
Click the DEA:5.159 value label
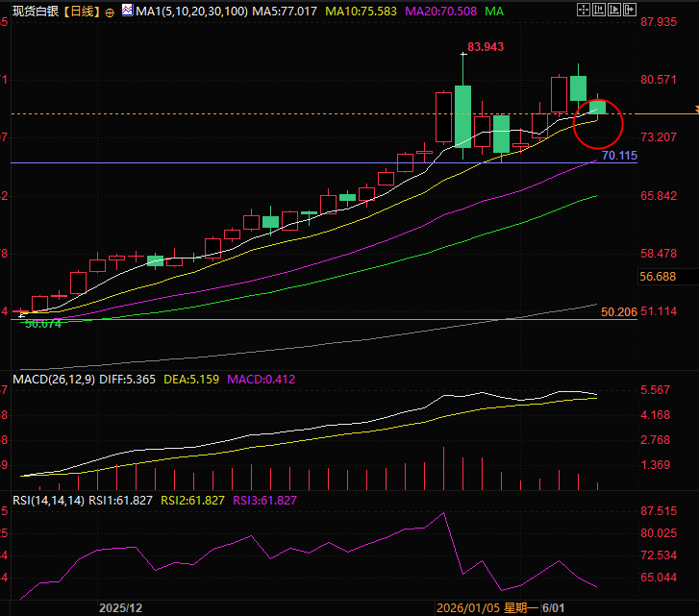coord(191,380)
